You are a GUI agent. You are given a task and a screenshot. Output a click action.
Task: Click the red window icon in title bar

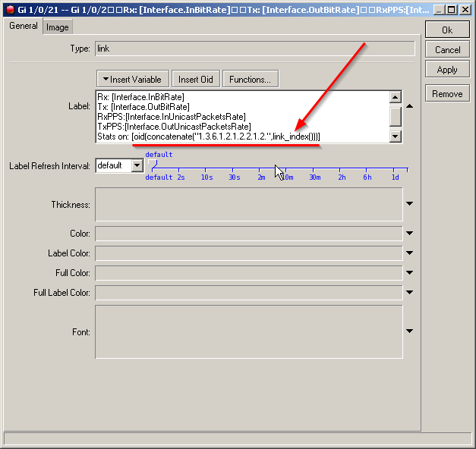[11, 10]
